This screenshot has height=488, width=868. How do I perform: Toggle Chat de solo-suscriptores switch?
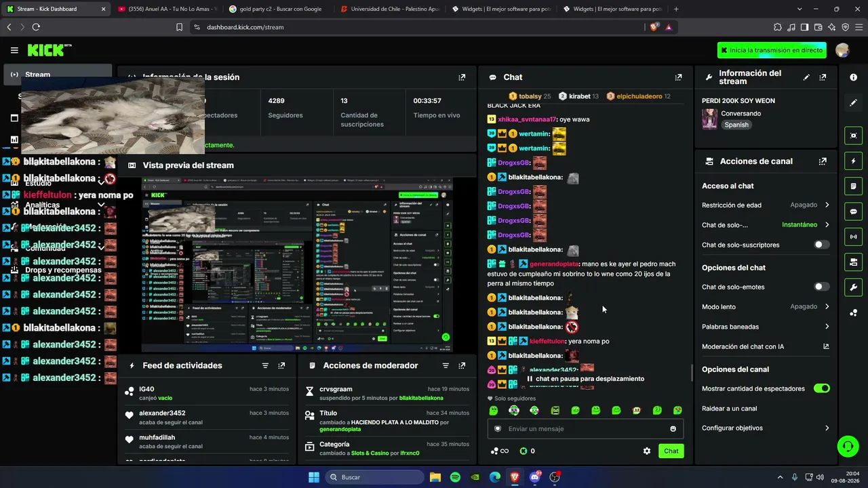click(821, 245)
